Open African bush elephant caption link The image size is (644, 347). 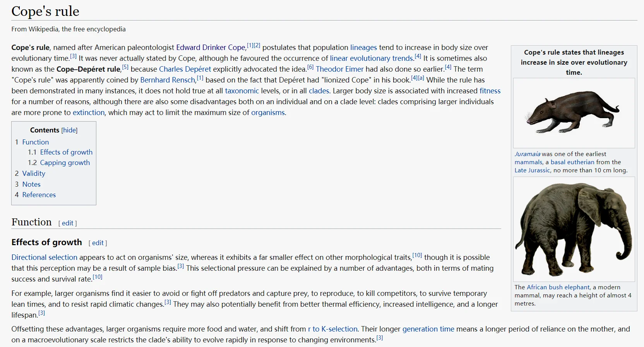click(558, 287)
